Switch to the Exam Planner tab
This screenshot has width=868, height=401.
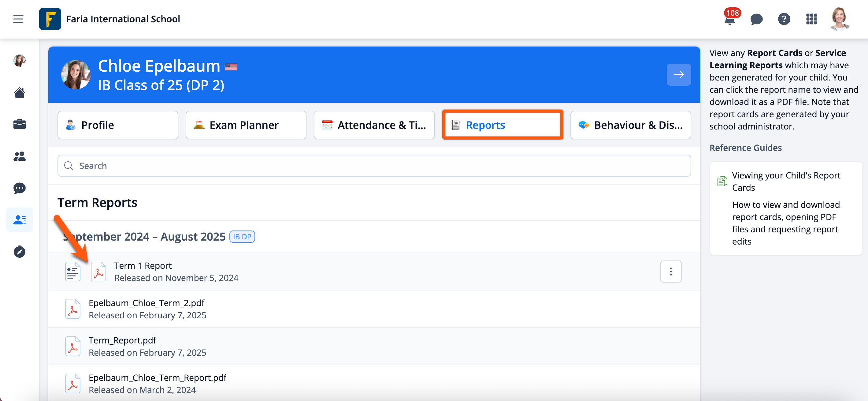pyautogui.click(x=246, y=125)
